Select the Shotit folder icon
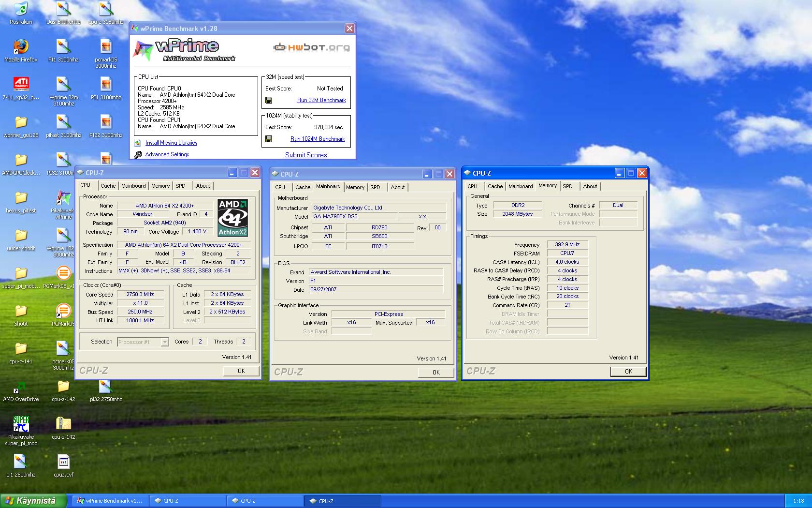Viewport: 812px width, 508px height. pos(21,314)
